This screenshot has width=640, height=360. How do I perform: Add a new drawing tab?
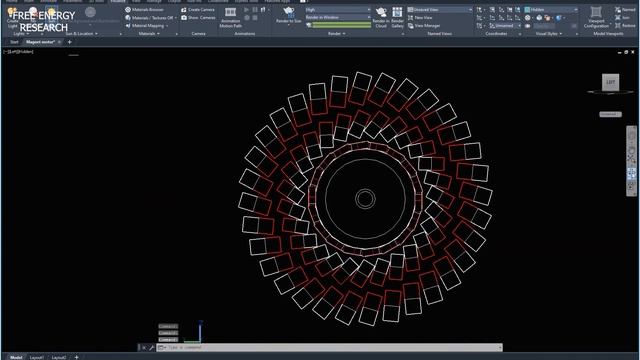click(69, 42)
